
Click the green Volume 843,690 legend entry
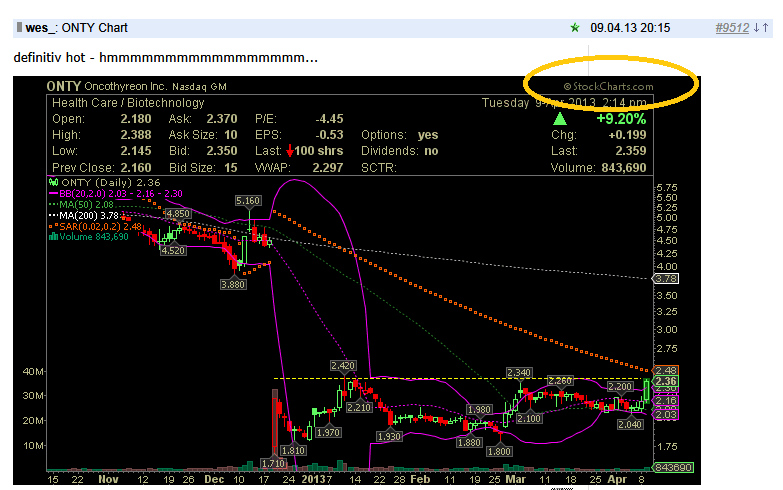[x=89, y=237]
